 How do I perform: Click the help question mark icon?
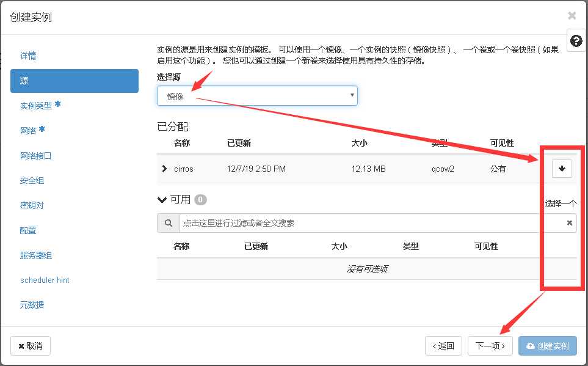(x=575, y=40)
